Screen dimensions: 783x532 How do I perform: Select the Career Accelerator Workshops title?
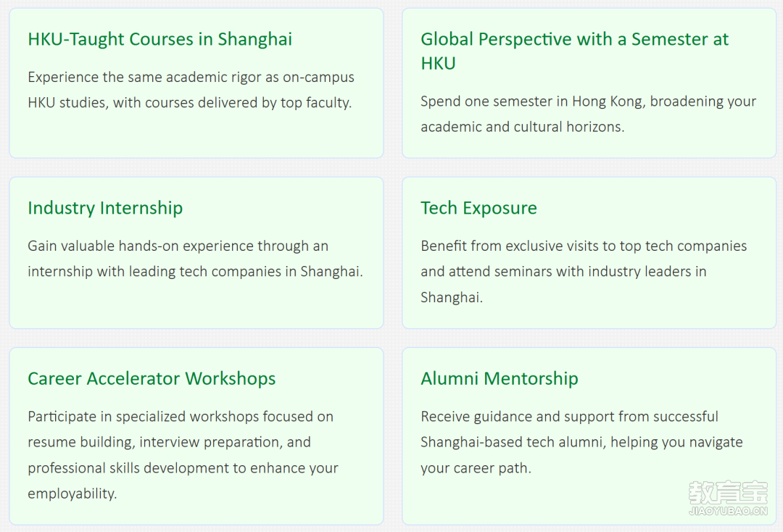point(152,379)
